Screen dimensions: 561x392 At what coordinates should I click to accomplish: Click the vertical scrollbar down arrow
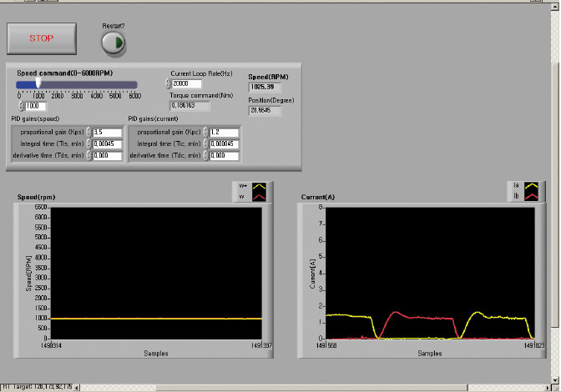pos(555,379)
